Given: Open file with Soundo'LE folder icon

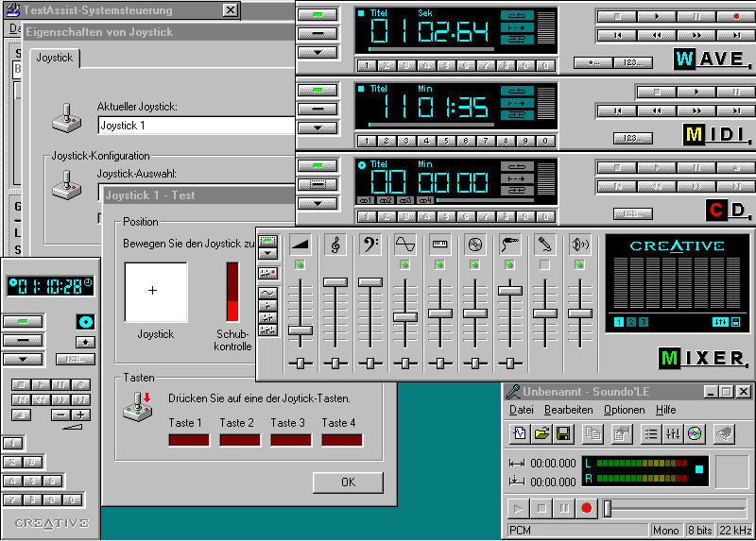Looking at the screenshot, I should [542, 433].
